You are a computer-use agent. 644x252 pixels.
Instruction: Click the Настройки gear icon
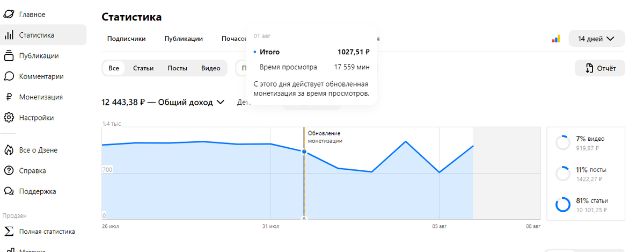click(9, 118)
